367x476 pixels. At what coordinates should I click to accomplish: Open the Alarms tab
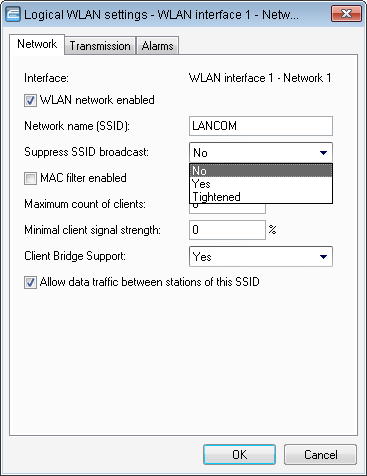pos(157,46)
